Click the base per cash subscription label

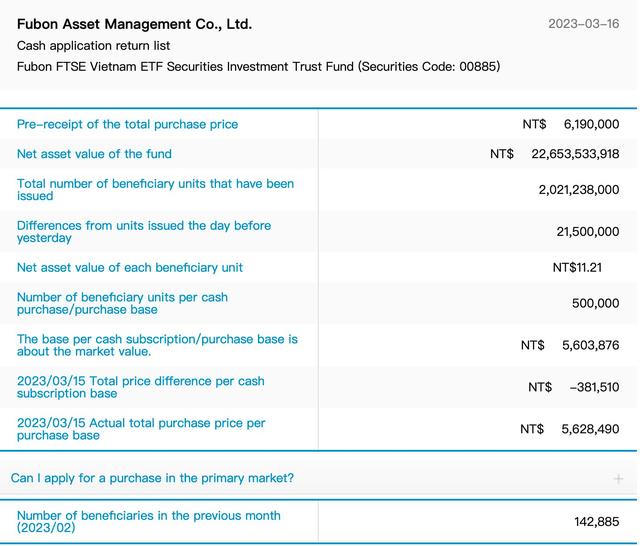click(x=157, y=345)
